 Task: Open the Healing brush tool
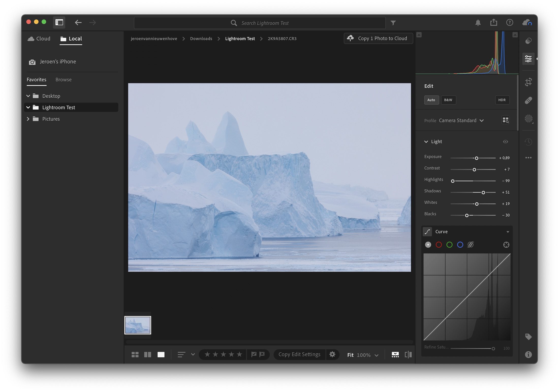[x=529, y=100]
